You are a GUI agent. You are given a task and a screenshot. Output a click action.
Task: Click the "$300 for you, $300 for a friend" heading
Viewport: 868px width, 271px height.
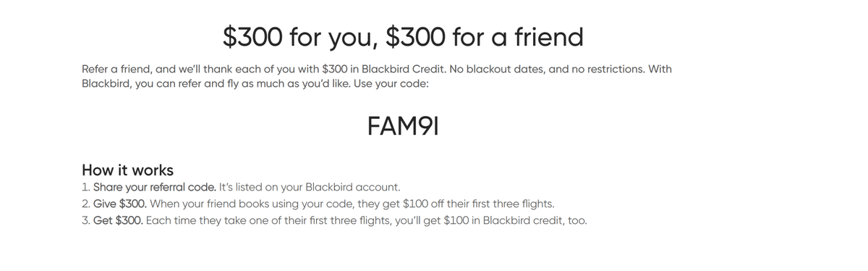coord(403,38)
